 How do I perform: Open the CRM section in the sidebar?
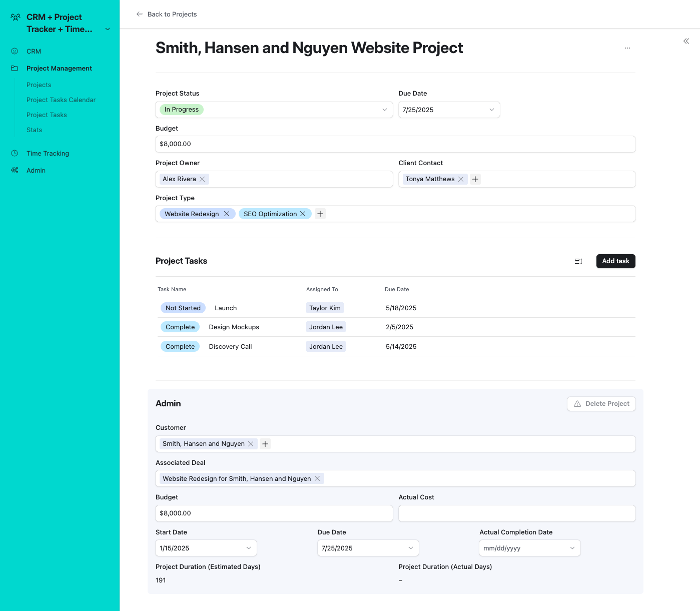[x=34, y=51]
